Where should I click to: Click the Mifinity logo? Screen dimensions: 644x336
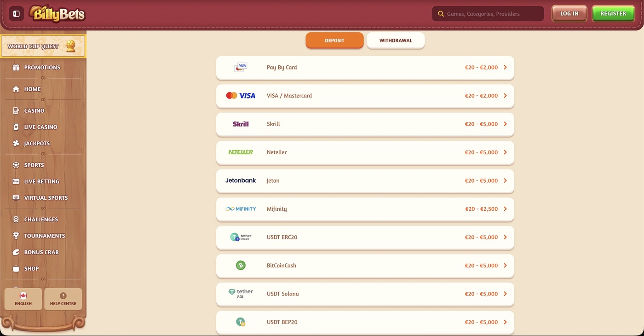point(241,209)
